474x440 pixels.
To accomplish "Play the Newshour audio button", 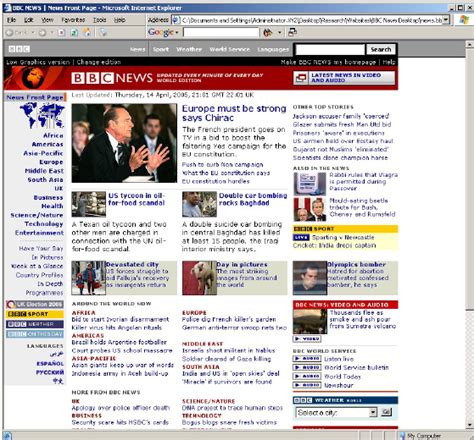I will point(307,385).
